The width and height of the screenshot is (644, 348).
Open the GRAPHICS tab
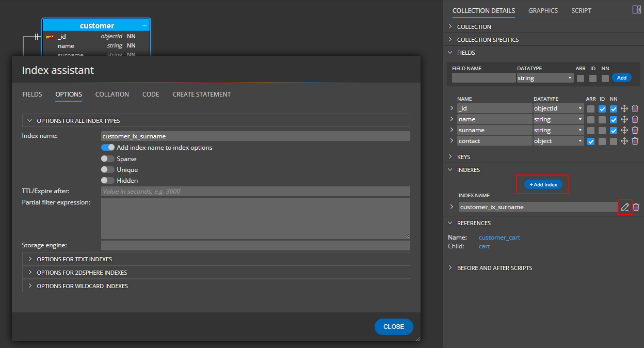coord(543,10)
